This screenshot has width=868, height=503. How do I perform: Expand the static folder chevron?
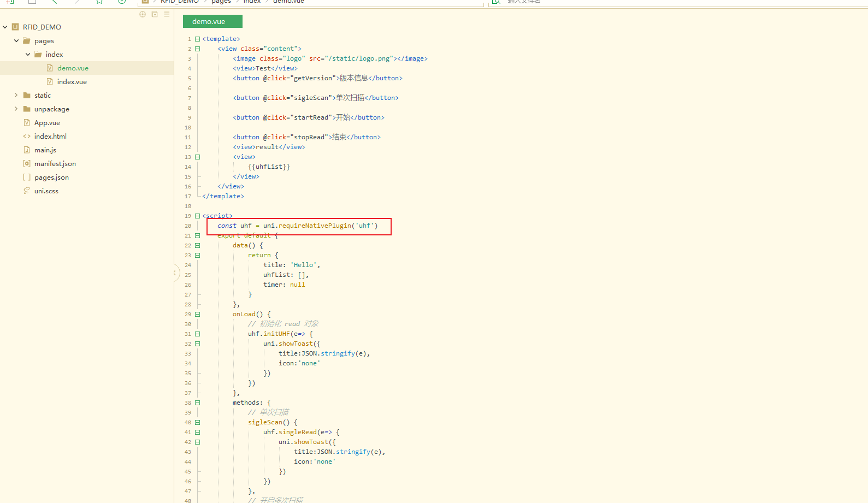click(16, 95)
